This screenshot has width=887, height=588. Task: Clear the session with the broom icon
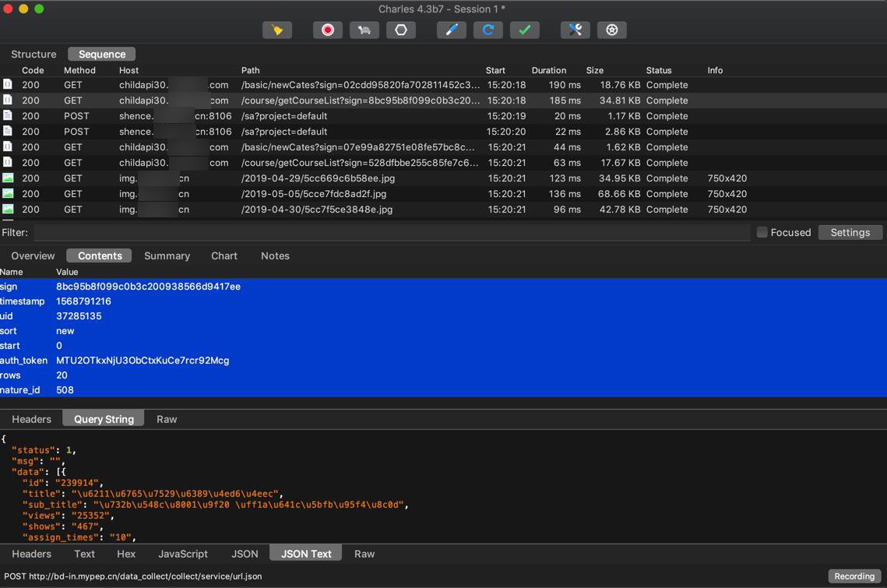pyautogui.click(x=277, y=30)
